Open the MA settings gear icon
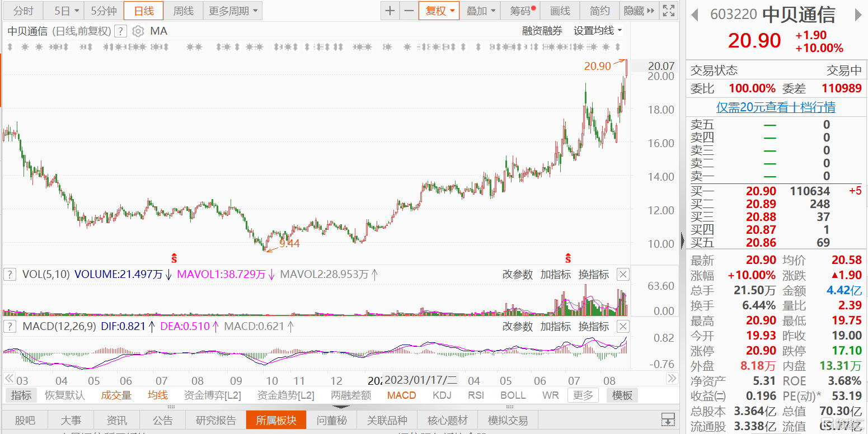The image size is (868, 434). click(138, 31)
